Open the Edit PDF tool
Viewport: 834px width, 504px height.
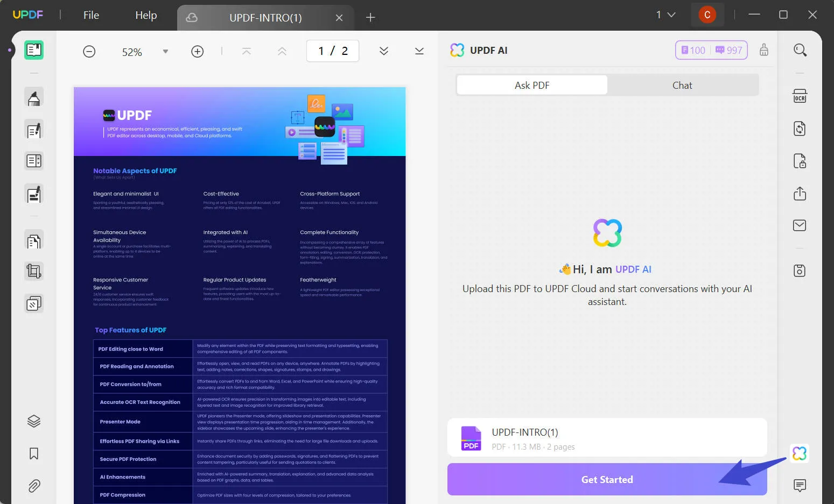pos(34,130)
